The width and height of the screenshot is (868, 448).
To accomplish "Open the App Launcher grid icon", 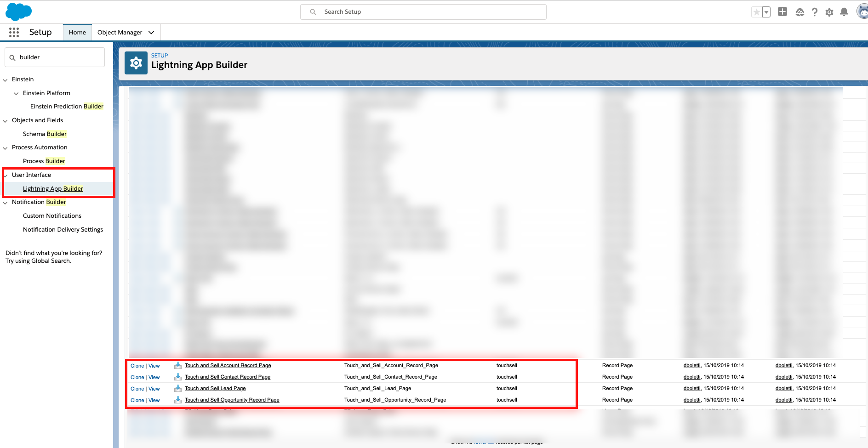I will (x=14, y=32).
